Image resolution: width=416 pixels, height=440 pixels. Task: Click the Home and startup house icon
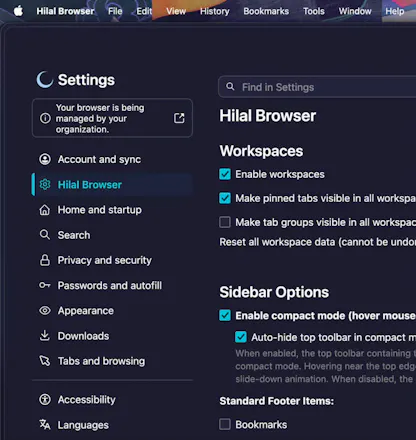45,210
